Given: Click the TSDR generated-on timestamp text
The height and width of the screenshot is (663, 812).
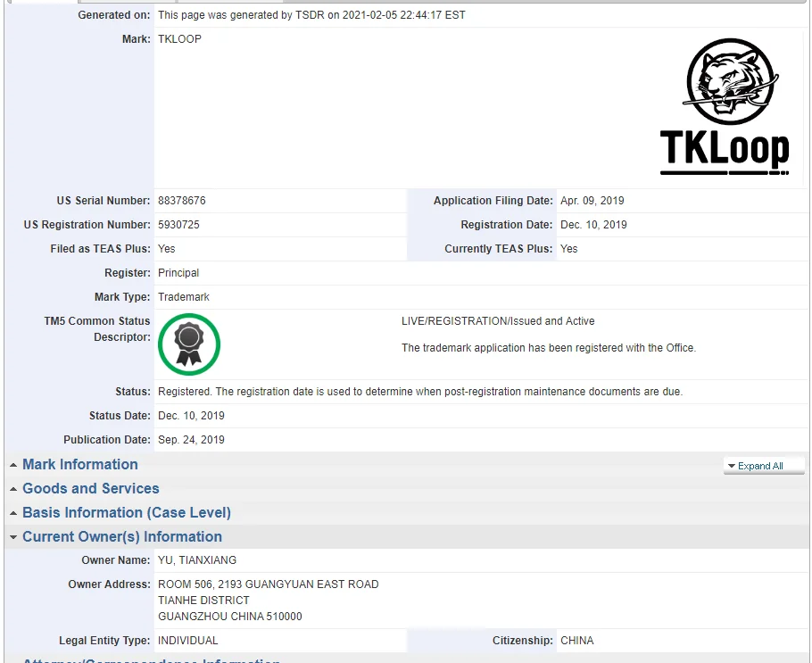Looking at the screenshot, I should tap(311, 15).
